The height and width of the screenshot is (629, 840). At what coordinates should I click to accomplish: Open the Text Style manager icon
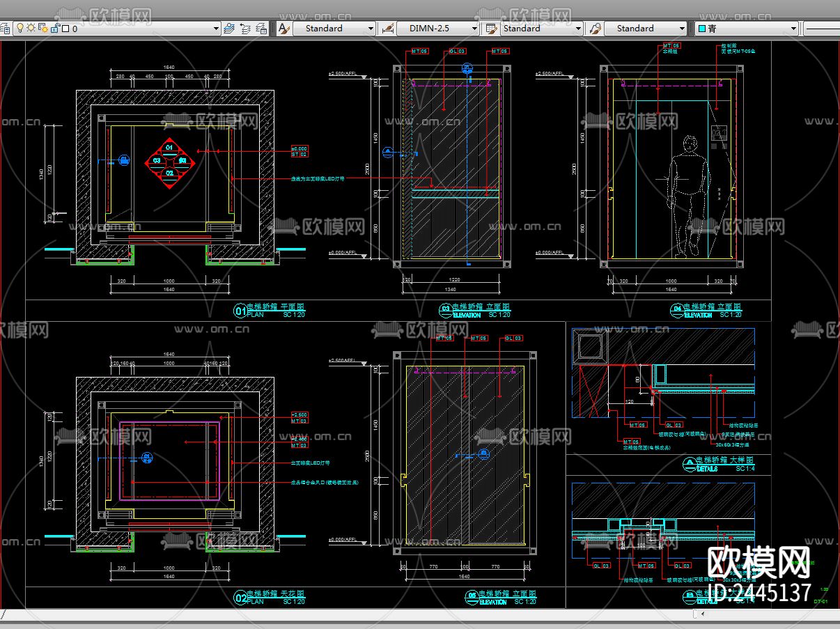283,28
